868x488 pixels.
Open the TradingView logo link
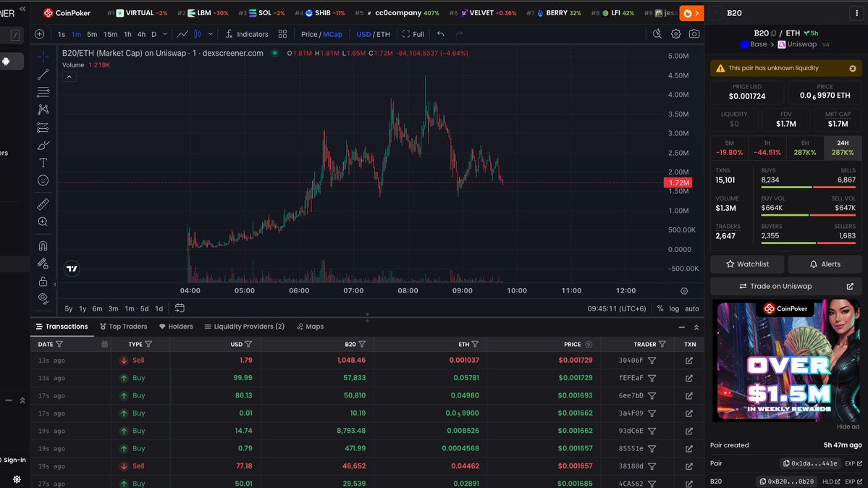pyautogui.click(x=72, y=269)
